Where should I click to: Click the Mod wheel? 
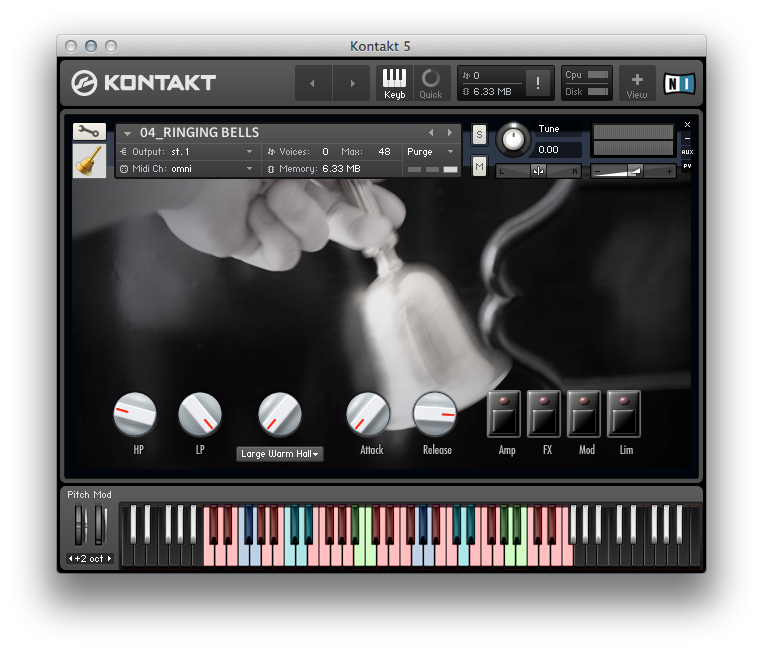(100, 525)
